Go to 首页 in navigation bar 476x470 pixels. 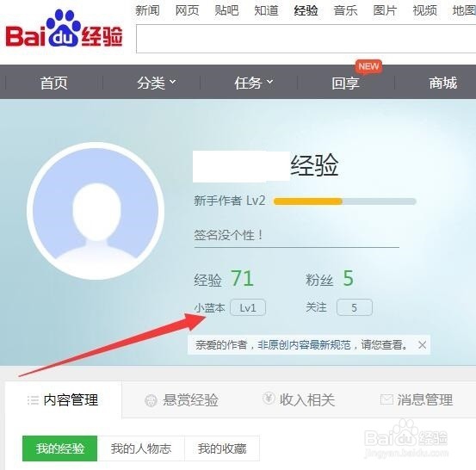[53, 83]
